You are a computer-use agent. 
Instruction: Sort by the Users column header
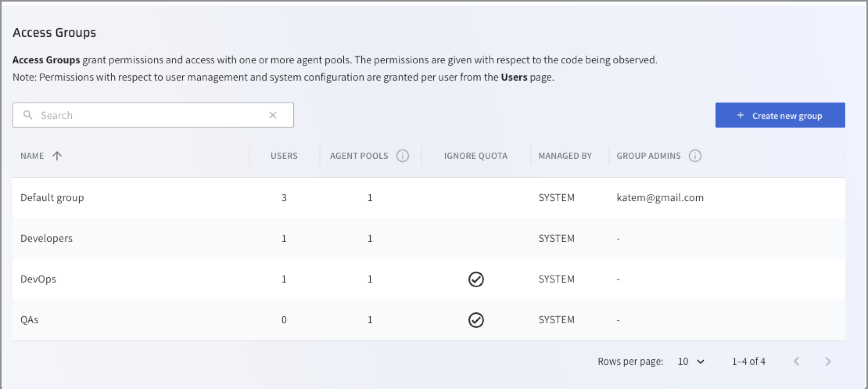284,156
